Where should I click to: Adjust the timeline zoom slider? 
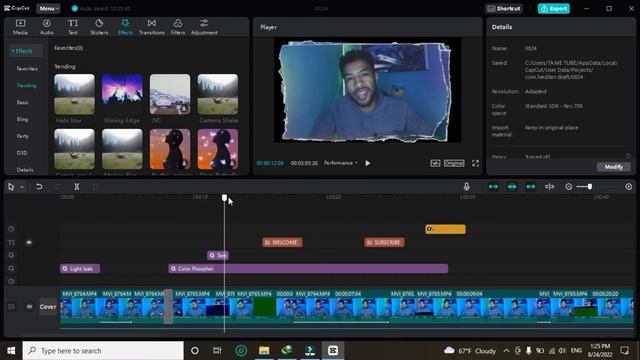(590, 187)
